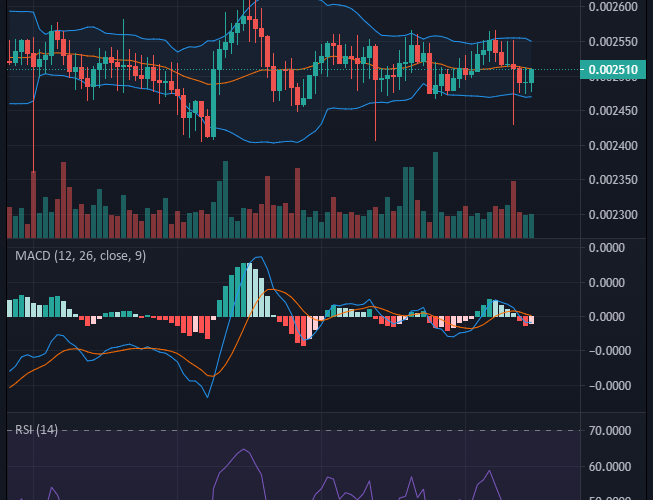Click the 60.0000 RSI axis label

[610, 467]
